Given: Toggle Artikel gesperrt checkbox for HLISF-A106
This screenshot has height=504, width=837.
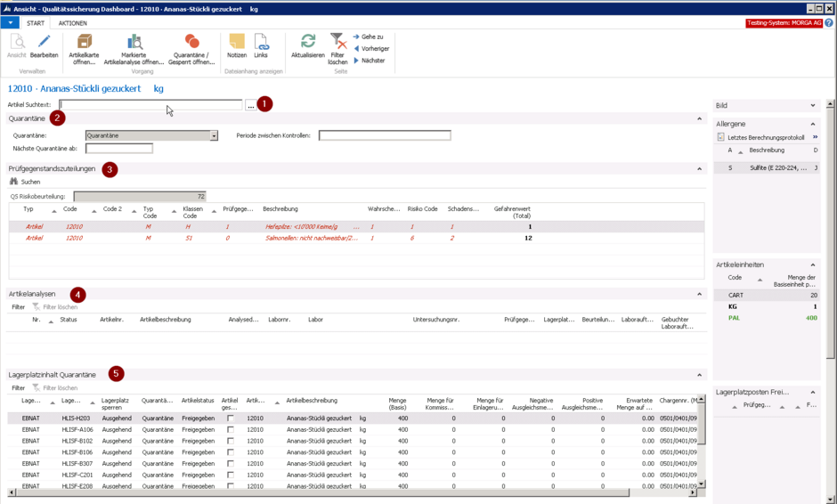Looking at the screenshot, I should 230,429.
